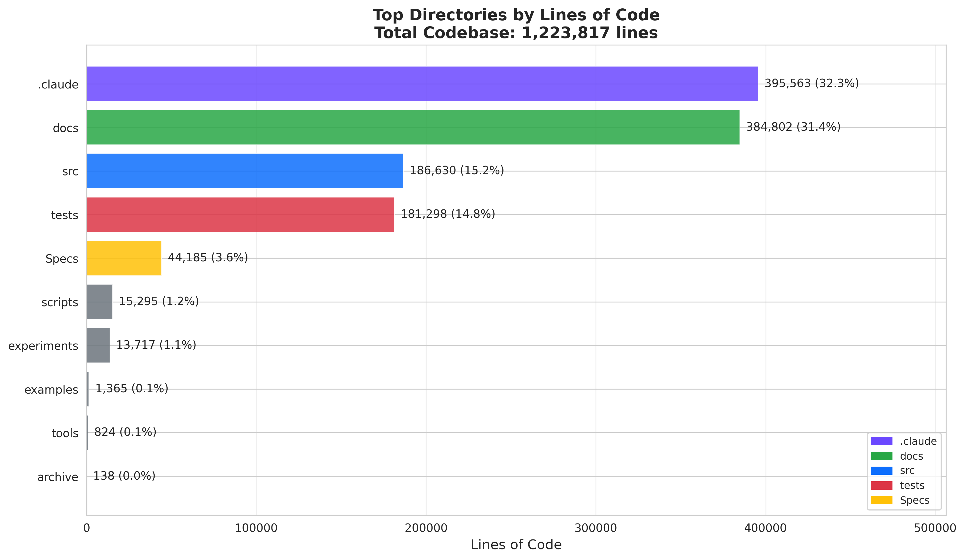Click the blue src legend swatch
965x560 pixels.
click(x=882, y=471)
